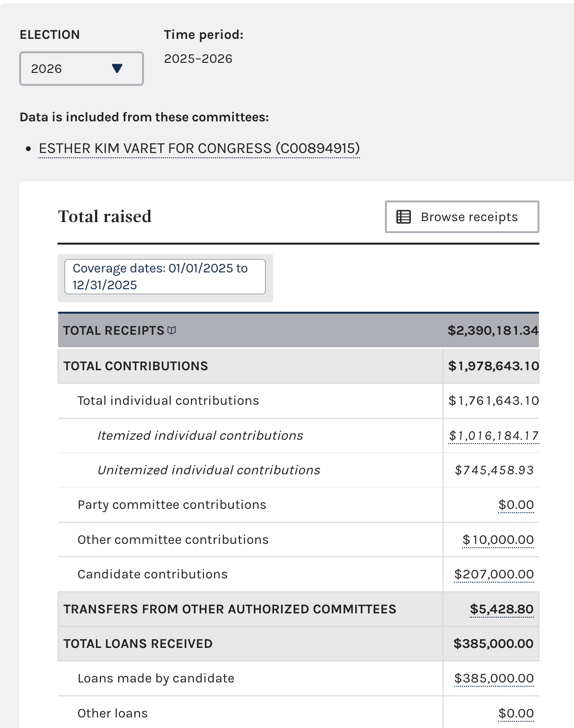Click the coverage dates 01/01/2025 to 12/31/2025 box
Viewport: 574px width, 728px height.
165,277
